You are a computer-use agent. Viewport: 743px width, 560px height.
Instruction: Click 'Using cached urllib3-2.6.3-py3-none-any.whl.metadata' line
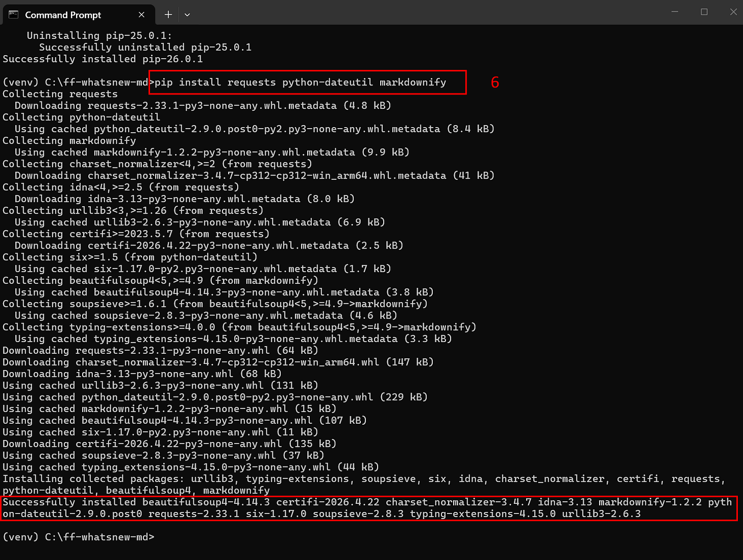[200, 222]
